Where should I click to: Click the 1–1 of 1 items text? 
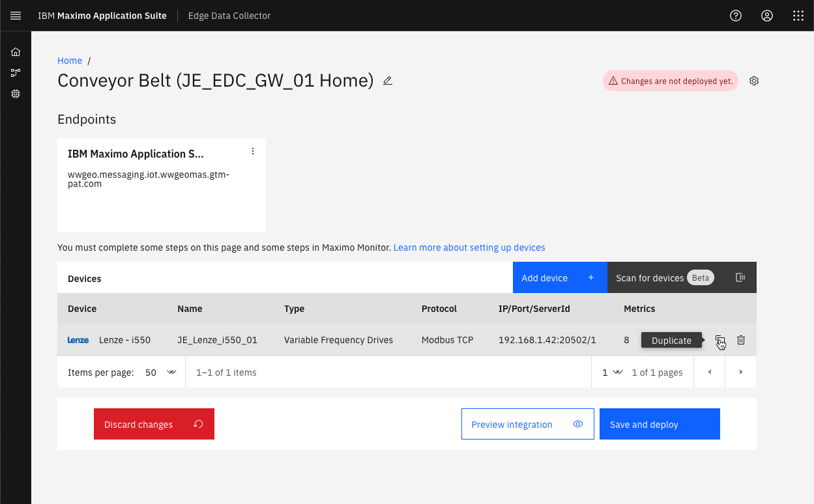[x=226, y=372]
